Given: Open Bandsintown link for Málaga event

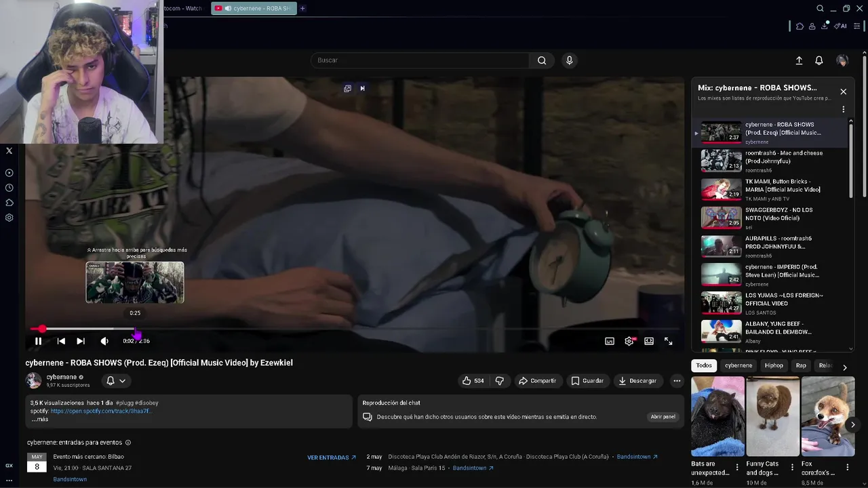Looking at the screenshot, I should 473,468.
